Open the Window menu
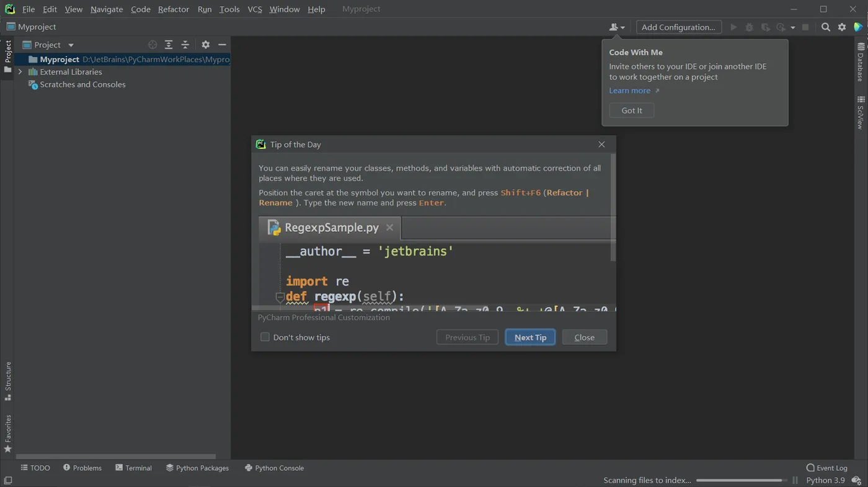 (285, 9)
